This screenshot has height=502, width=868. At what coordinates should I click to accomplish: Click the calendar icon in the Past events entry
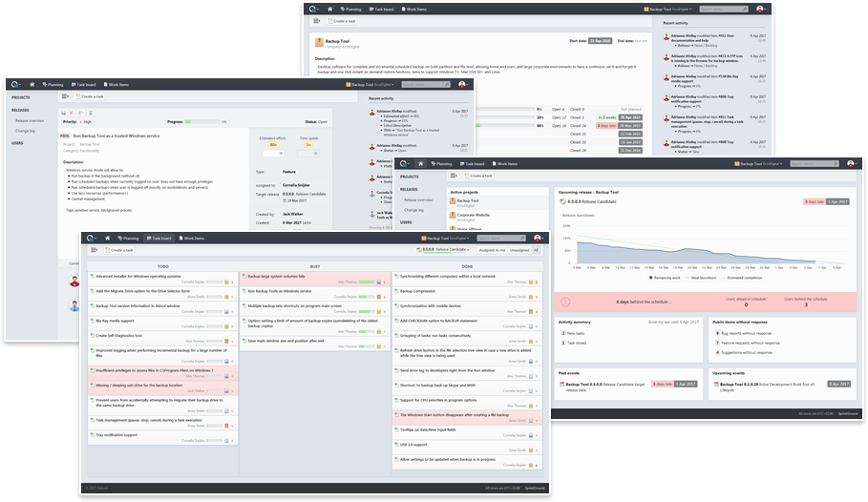click(x=561, y=384)
